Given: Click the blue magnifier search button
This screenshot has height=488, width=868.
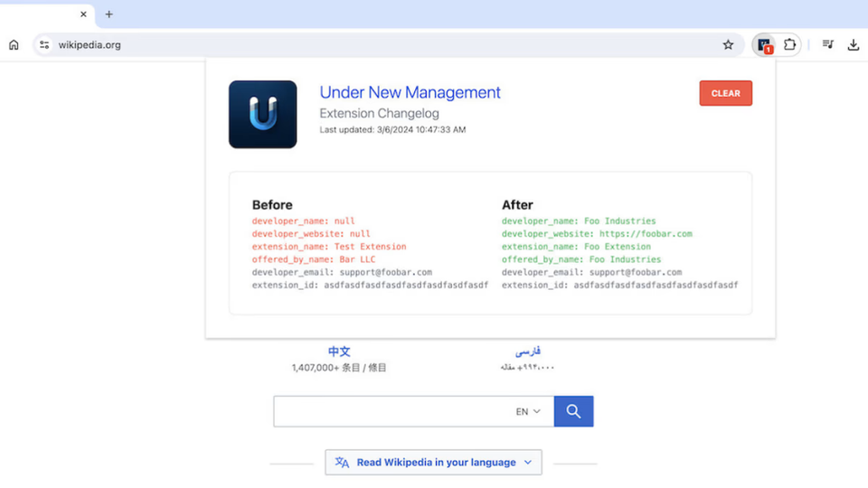Looking at the screenshot, I should (x=573, y=411).
